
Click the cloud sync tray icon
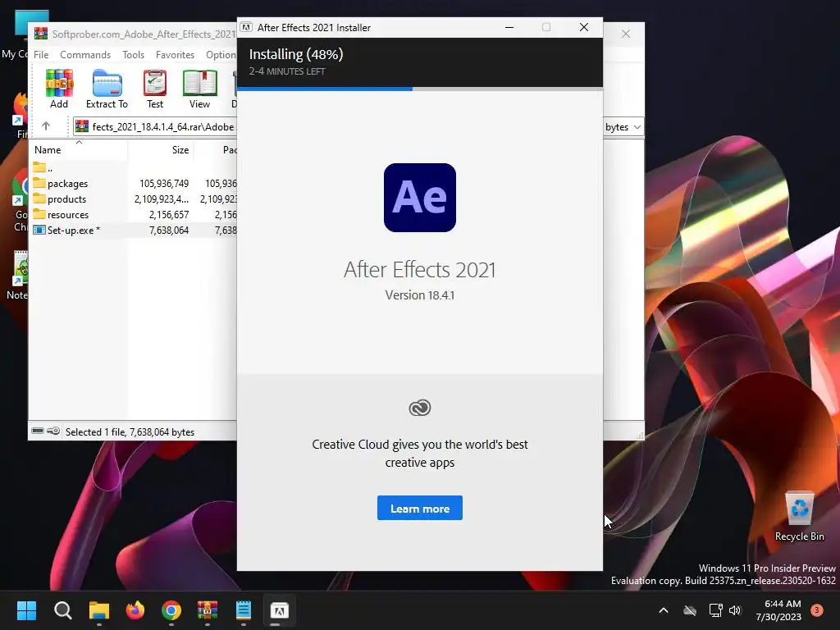[690, 610]
